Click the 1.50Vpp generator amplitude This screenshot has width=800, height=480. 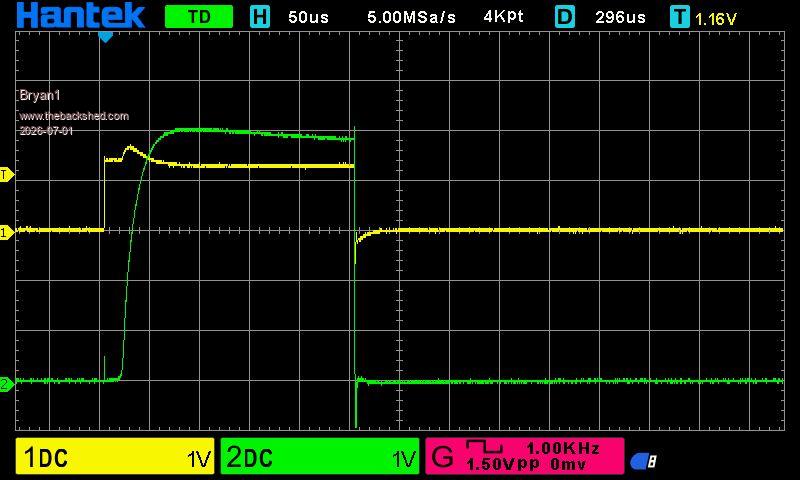tap(502, 465)
